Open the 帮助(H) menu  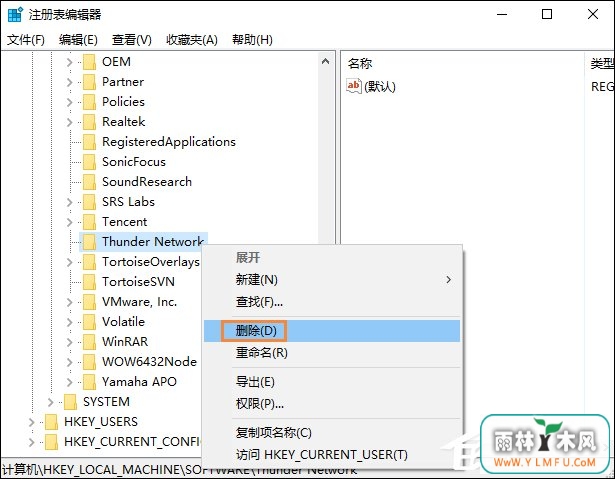(x=252, y=40)
